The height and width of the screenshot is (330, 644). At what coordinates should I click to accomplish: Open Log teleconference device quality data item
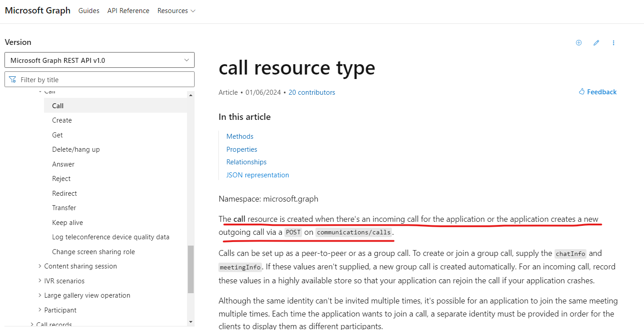click(x=111, y=237)
